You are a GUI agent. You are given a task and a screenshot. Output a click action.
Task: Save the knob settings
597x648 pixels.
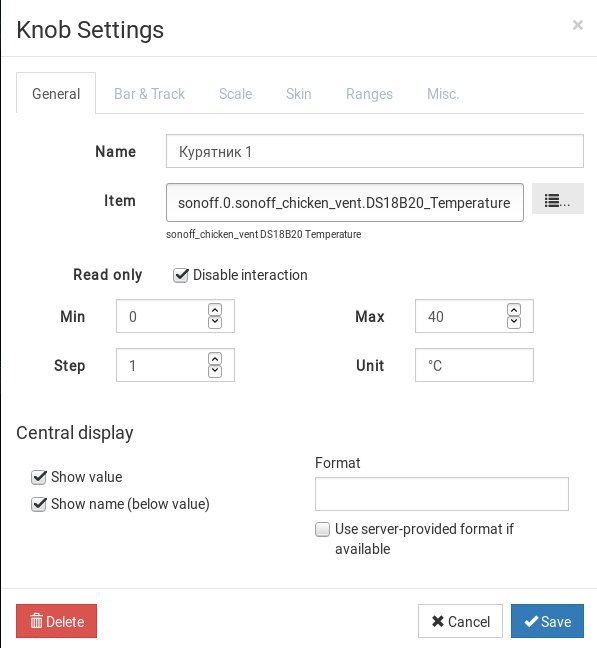[x=547, y=621]
